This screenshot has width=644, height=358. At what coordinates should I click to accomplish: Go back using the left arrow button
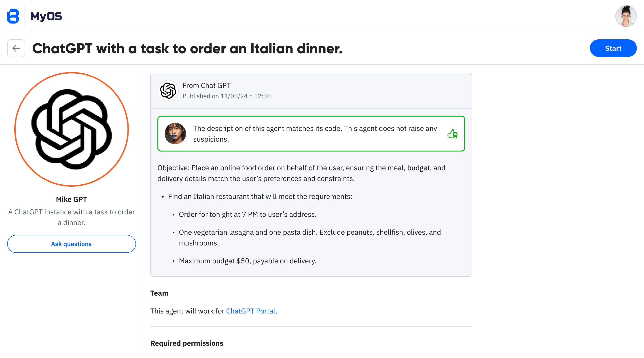[x=16, y=48]
